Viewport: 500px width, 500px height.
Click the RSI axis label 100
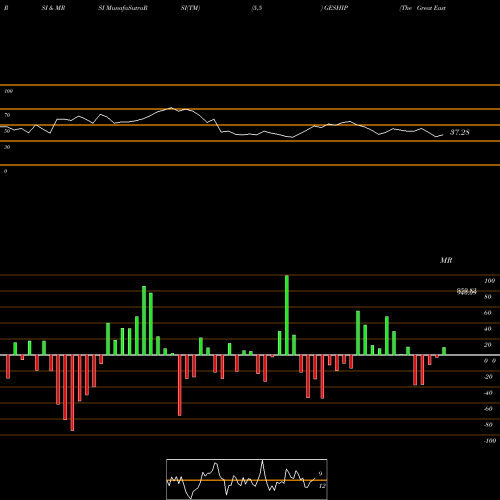[8, 91]
